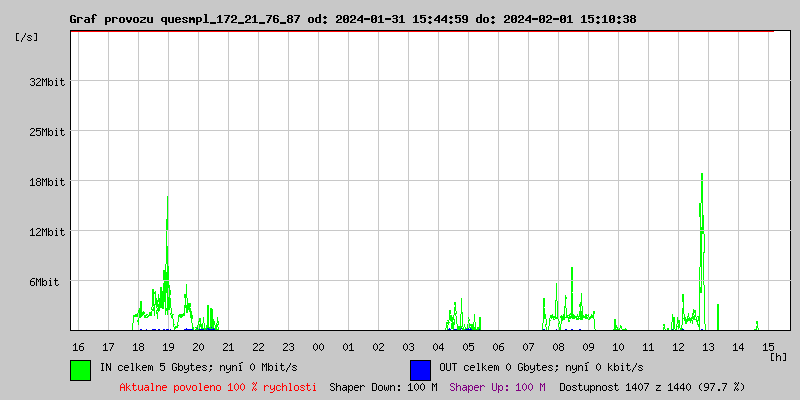Select the 6Mbit y-axis label
Image resolution: width=800 pixels, height=400 pixels.
click(44, 282)
